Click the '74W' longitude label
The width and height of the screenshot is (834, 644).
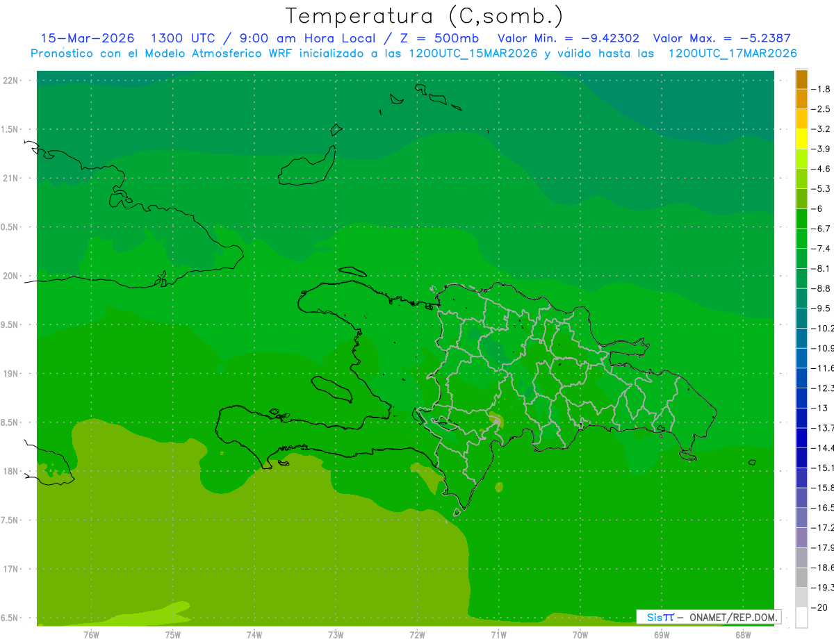pos(254,635)
